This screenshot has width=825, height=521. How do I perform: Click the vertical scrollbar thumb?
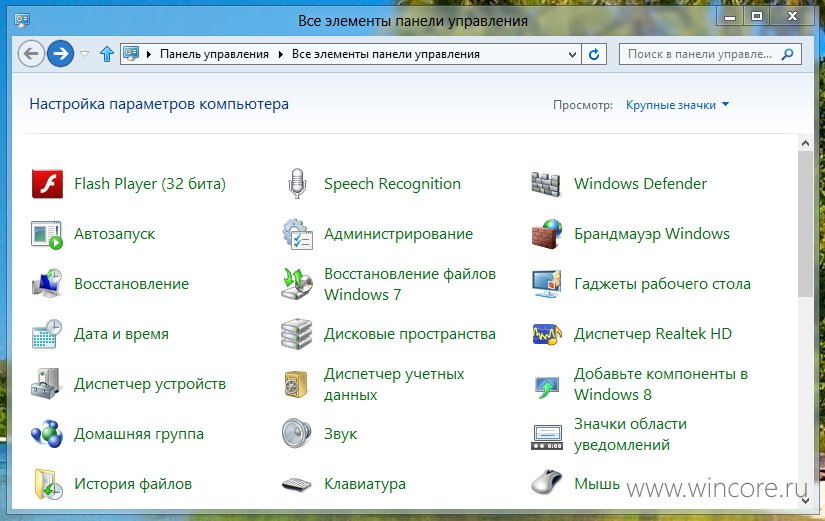pos(805,224)
